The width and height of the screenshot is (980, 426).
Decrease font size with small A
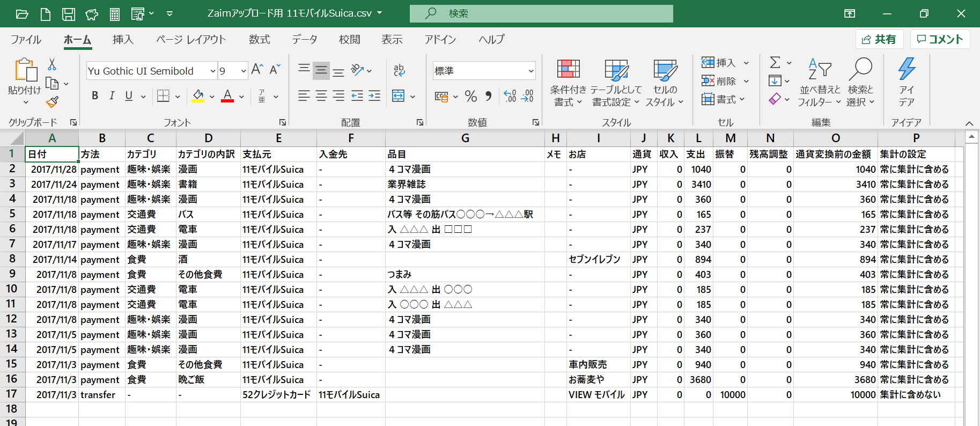275,70
